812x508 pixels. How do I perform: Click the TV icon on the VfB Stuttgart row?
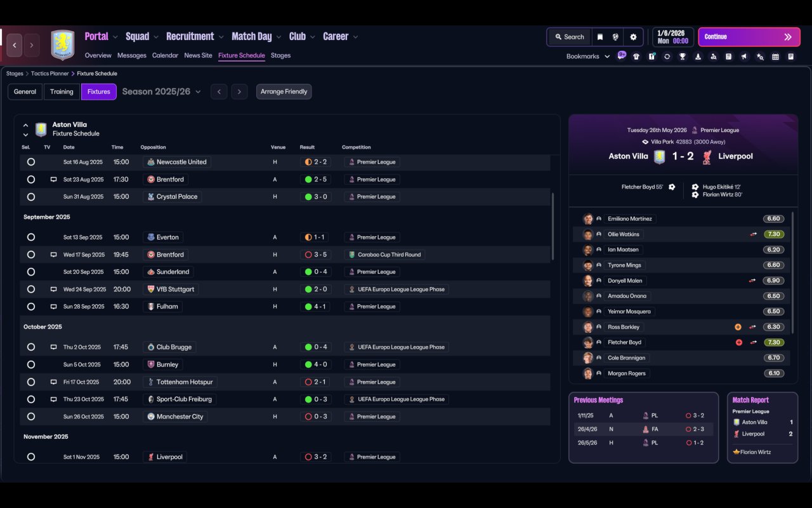[53, 289]
